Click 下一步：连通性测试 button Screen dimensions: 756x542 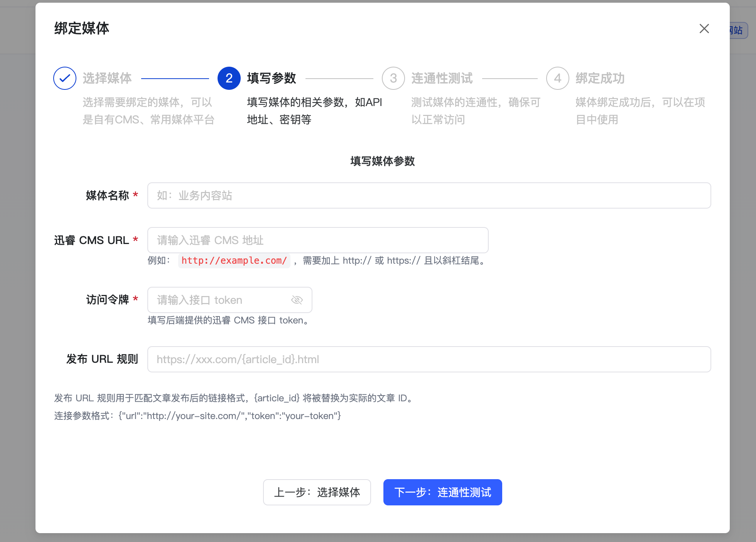(x=442, y=492)
